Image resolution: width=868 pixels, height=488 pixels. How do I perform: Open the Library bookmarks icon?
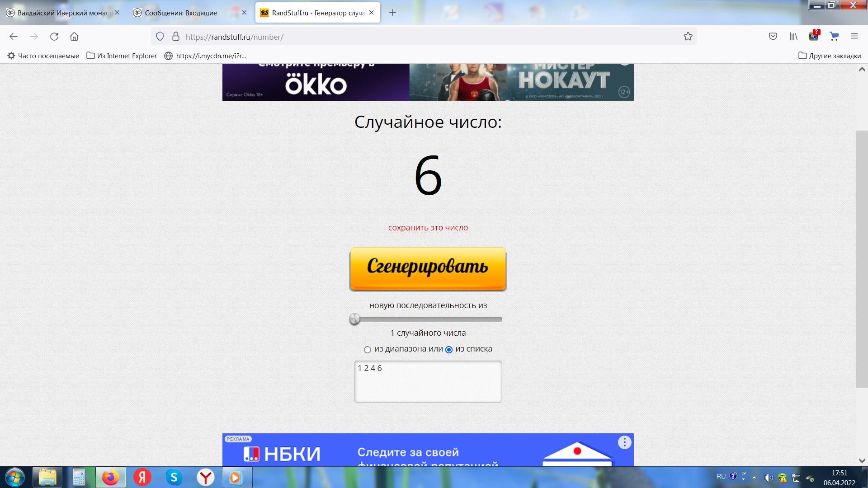(793, 37)
